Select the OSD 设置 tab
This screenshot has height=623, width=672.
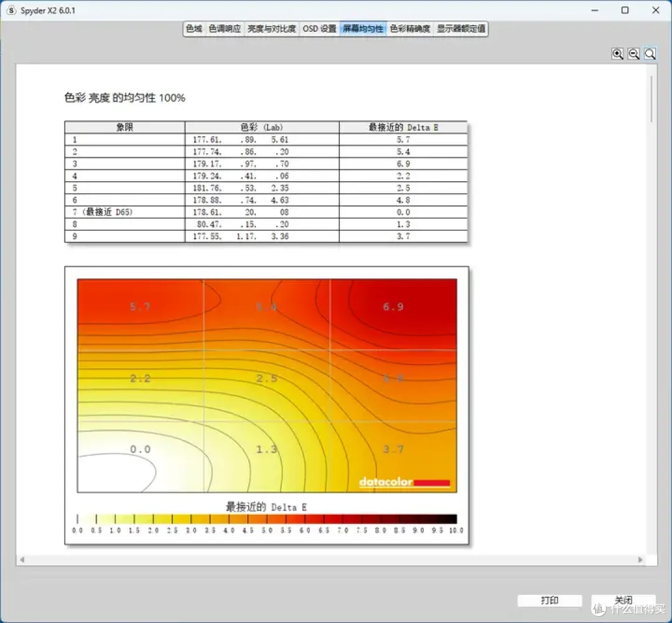(319, 29)
